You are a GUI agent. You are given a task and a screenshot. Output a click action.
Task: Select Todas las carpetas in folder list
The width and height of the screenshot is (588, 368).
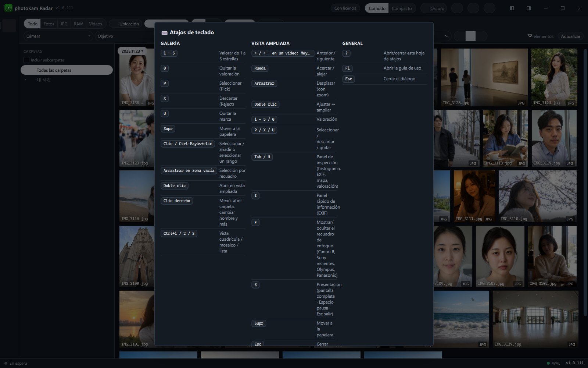tap(67, 70)
